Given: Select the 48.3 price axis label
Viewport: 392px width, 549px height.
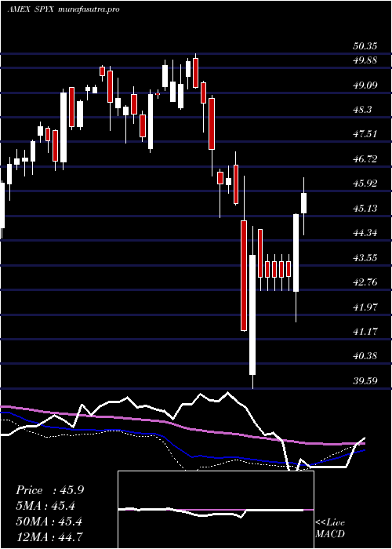Looking at the screenshot, I should [x=361, y=110].
